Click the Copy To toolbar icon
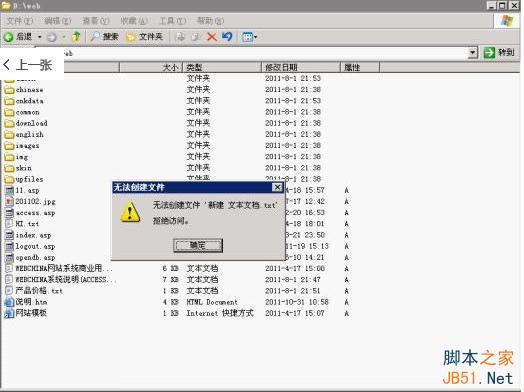Viewport: 524px width, 392px height. 195,37
